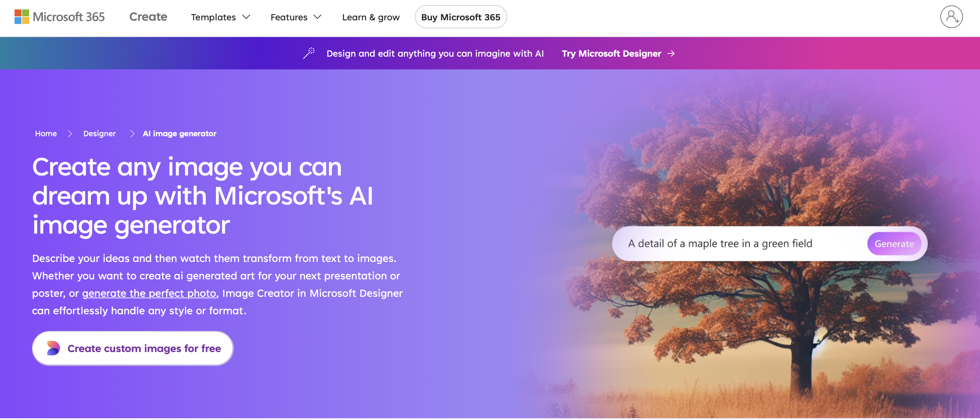Click the breadcrumb chevron after Designer
This screenshot has height=420, width=980.
(x=132, y=134)
